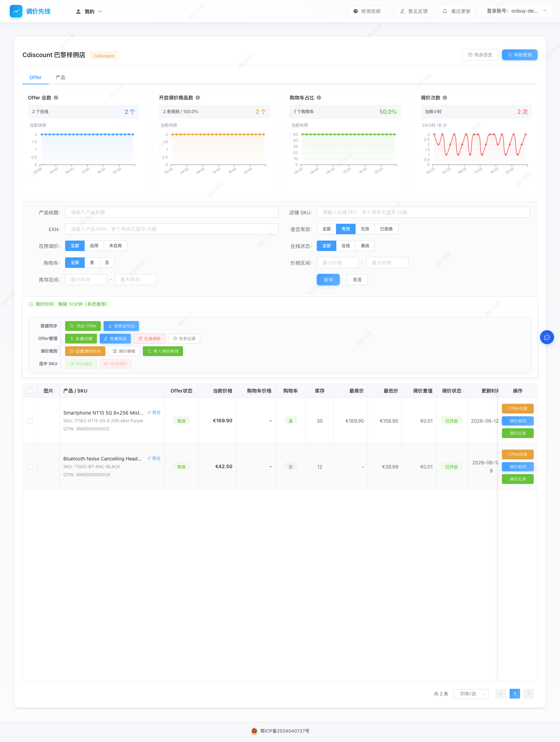Select 未启用 for 应用调价
This screenshot has height=742, width=560.
115,246
